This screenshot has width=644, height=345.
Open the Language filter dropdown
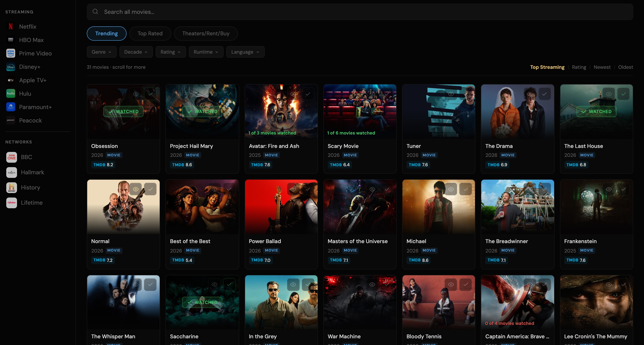click(x=246, y=52)
